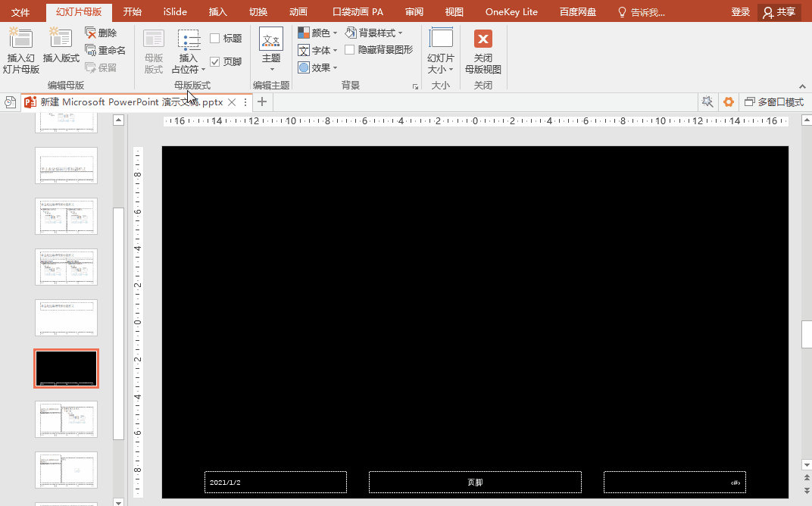Click the orange settings gear icon

(729, 102)
